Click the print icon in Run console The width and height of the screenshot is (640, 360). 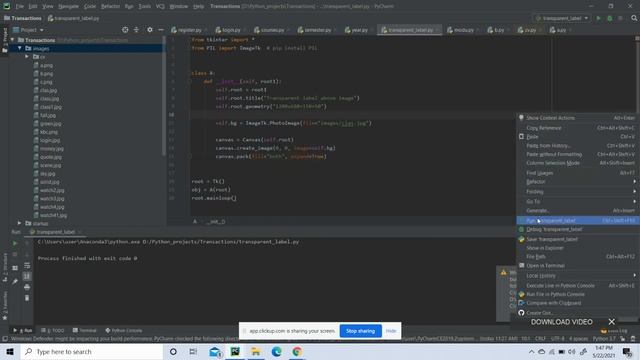tap(27, 287)
